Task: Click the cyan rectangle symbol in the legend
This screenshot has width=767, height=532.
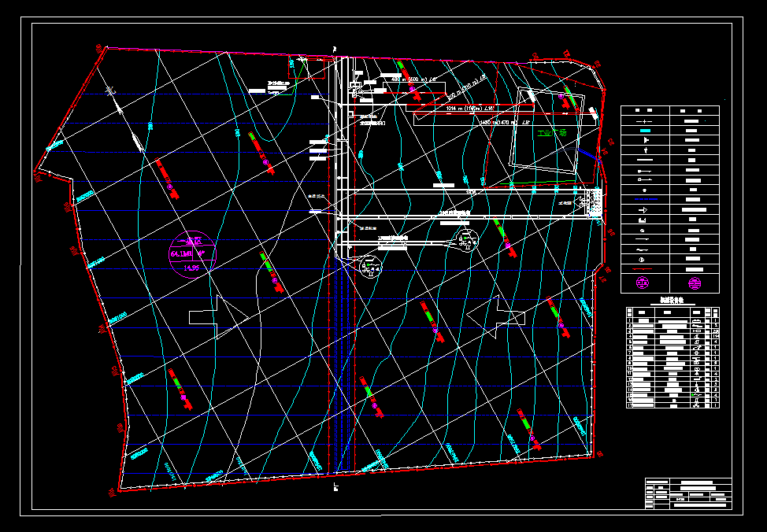Action: coord(645,131)
